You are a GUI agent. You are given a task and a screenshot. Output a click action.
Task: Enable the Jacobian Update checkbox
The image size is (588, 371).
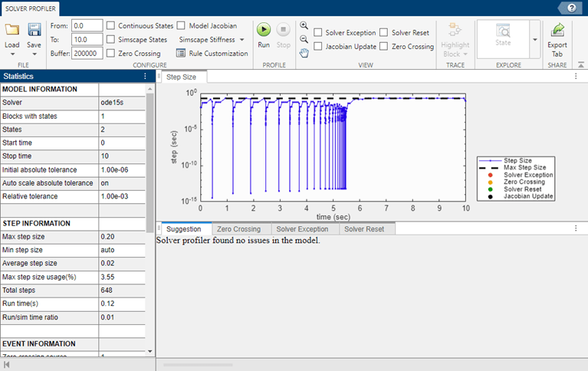(x=318, y=47)
